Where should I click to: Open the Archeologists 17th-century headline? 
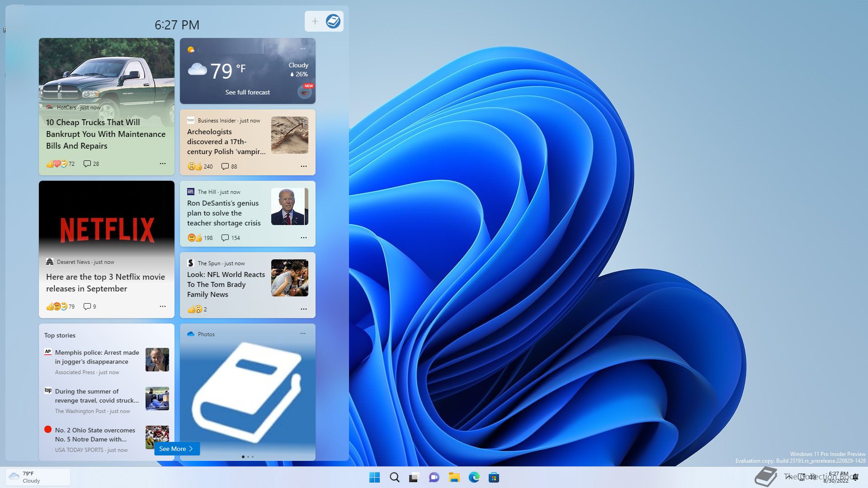(226, 141)
